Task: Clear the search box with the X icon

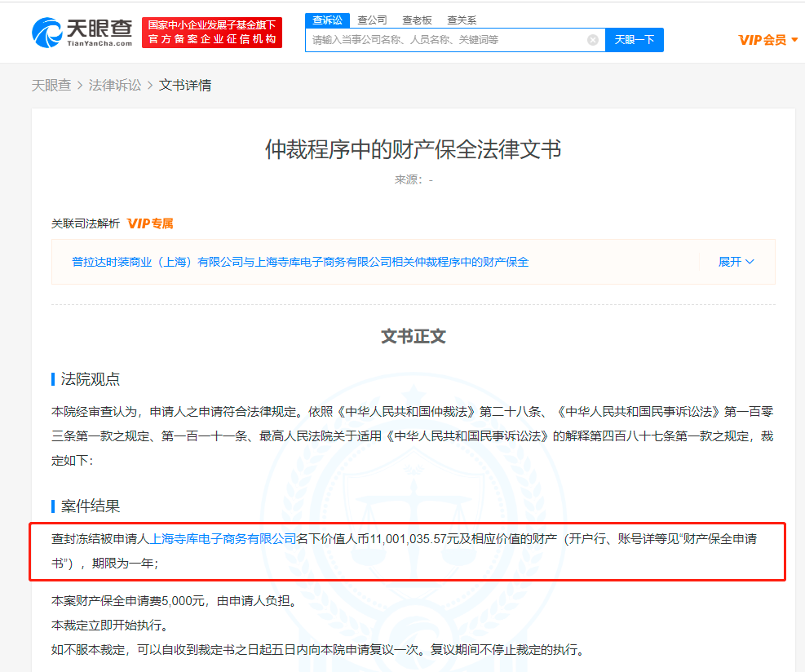Action: (x=592, y=40)
